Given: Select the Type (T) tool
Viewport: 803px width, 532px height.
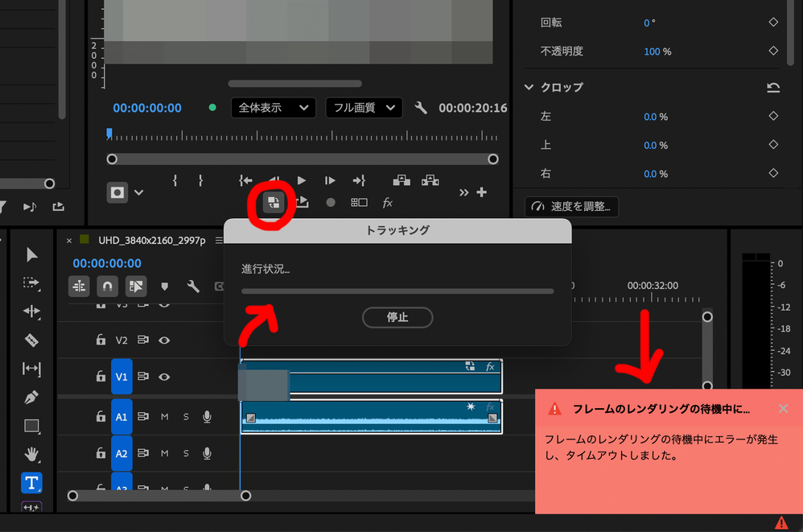Looking at the screenshot, I should (x=31, y=483).
